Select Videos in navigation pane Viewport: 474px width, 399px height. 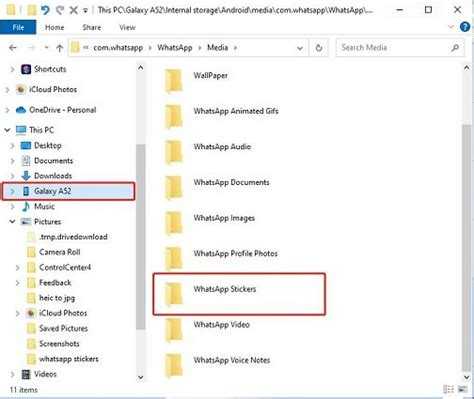point(45,374)
